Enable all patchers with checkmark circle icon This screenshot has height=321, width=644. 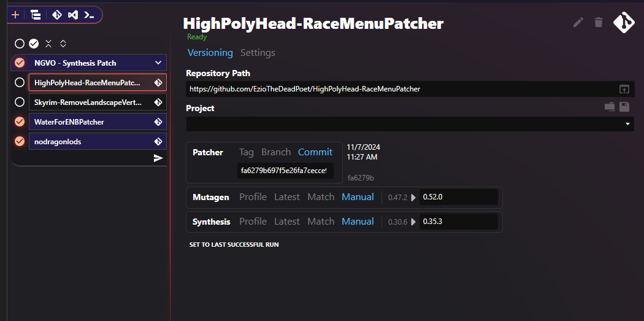pos(34,44)
